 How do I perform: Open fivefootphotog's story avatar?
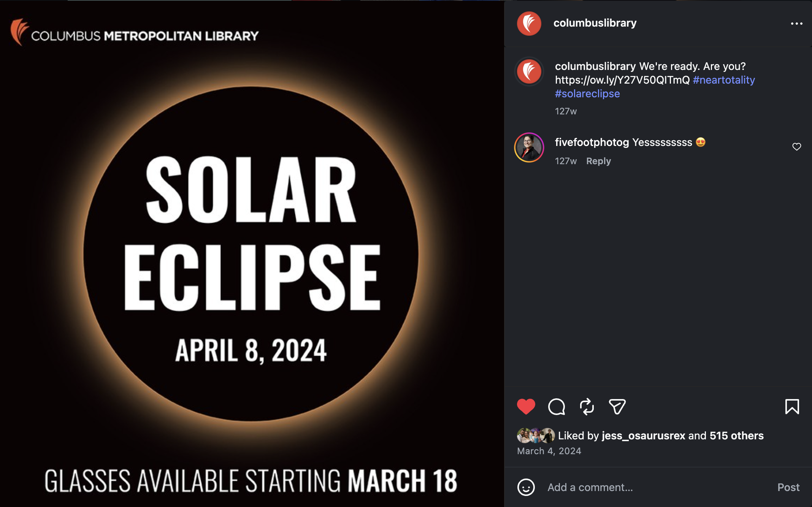click(529, 147)
